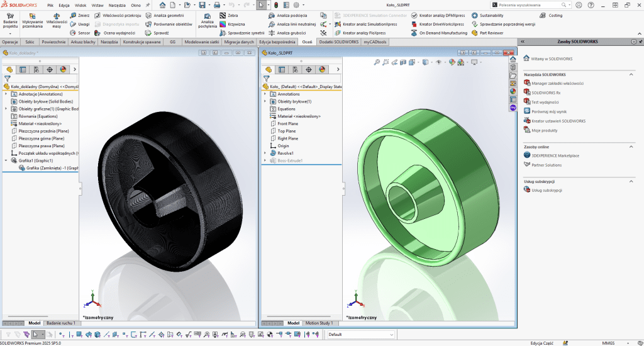Click the Krzywizna curvature display icon
644x346 pixels.
[223, 24]
